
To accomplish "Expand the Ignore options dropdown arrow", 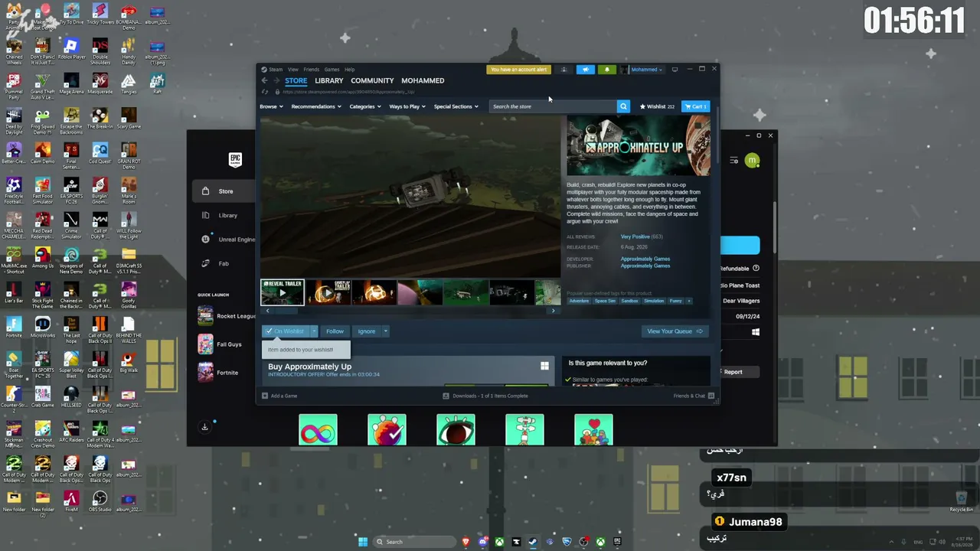I will (385, 331).
